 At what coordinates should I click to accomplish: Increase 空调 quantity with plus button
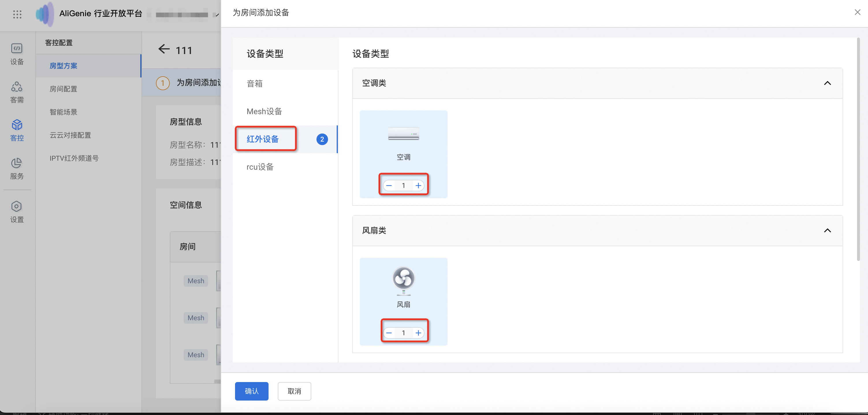(418, 186)
